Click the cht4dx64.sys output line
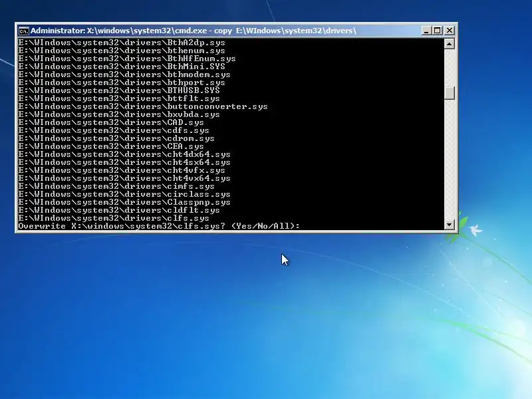Screen dimensions: 532x399 coord(124,154)
